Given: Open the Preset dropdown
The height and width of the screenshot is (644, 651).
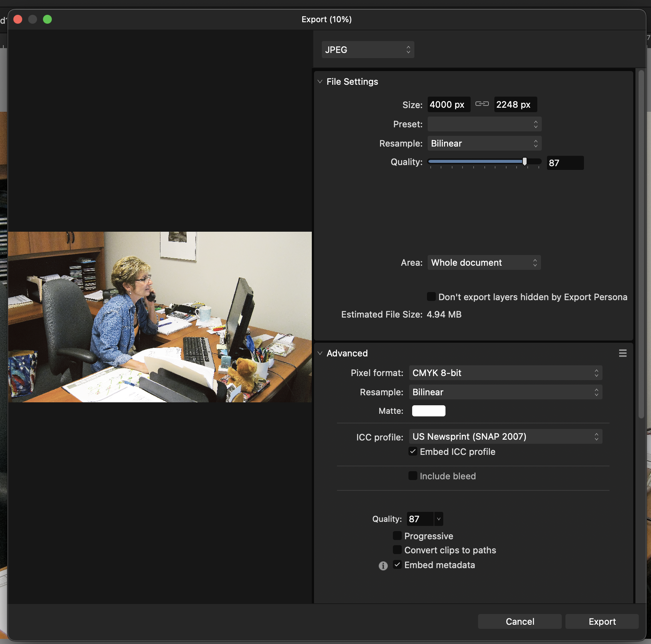Looking at the screenshot, I should click(484, 124).
